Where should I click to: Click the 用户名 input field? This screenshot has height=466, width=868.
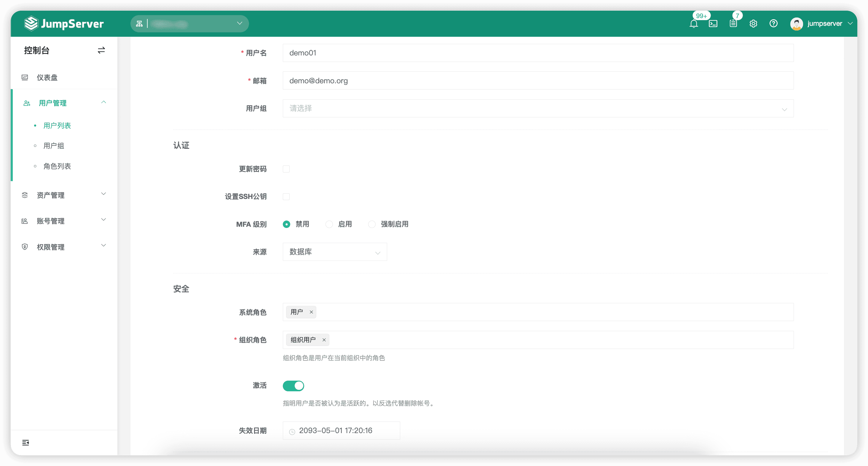pyautogui.click(x=538, y=53)
